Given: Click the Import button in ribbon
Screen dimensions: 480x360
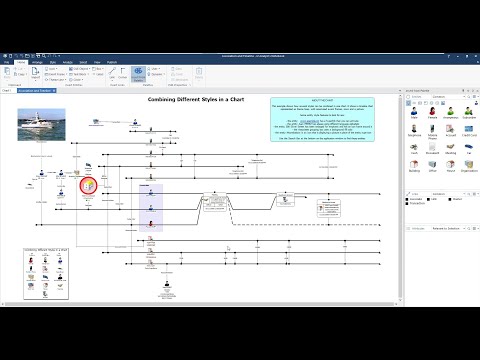Looking at the screenshot, I should pyautogui.click(x=35, y=74).
